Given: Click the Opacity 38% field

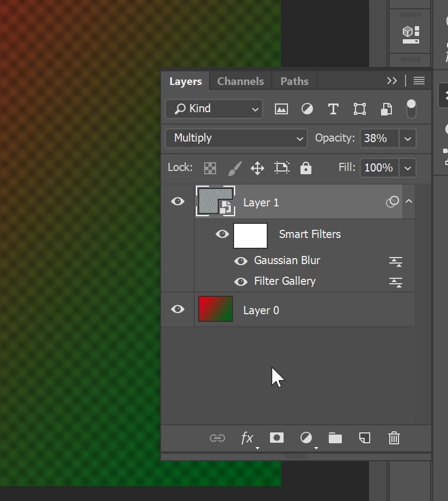Looking at the screenshot, I should point(379,138).
